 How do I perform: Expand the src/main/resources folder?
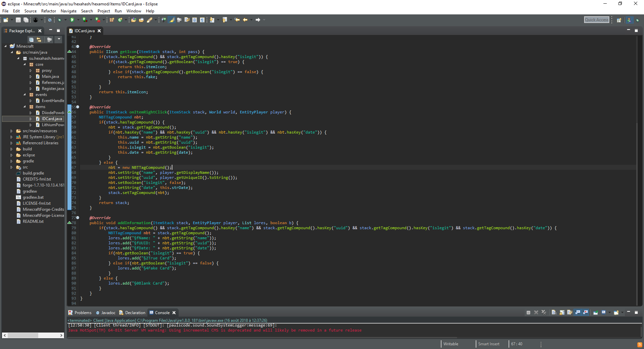point(11,131)
